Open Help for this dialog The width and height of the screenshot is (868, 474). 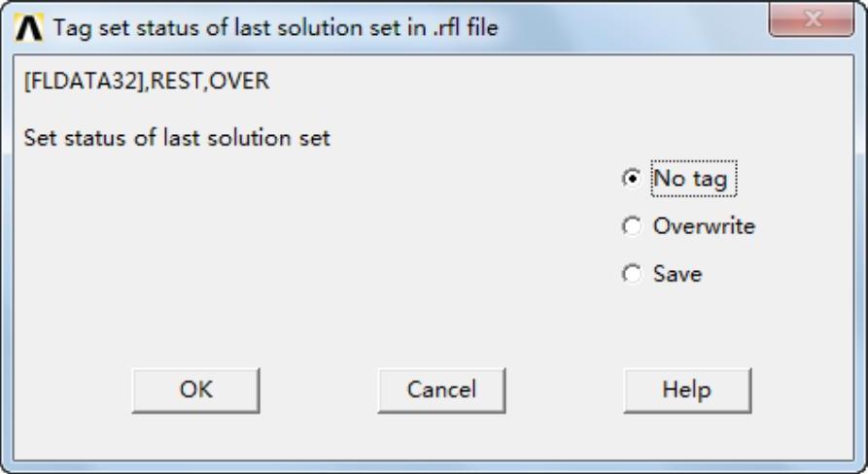tap(686, 390)
